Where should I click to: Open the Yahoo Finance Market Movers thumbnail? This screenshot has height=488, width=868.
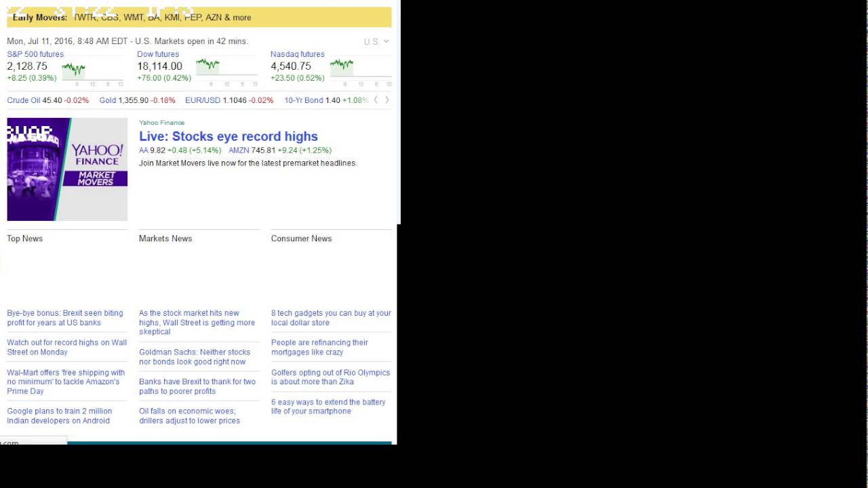[x=67, y=169]
